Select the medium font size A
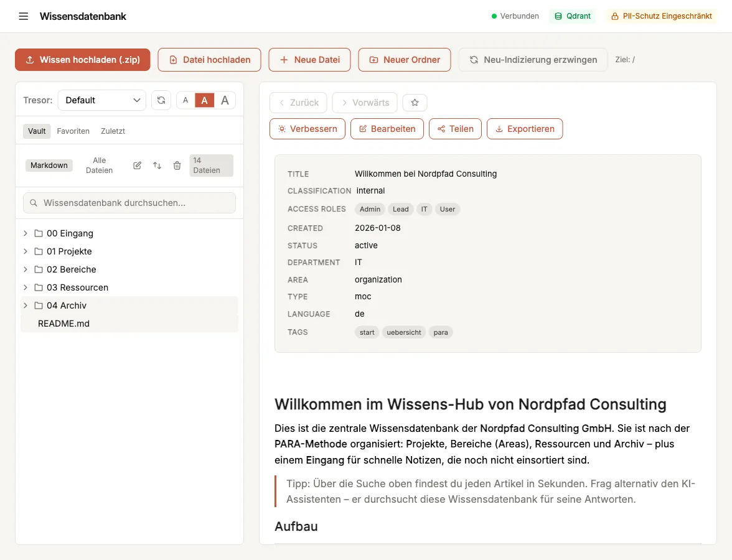 [204, 100]
